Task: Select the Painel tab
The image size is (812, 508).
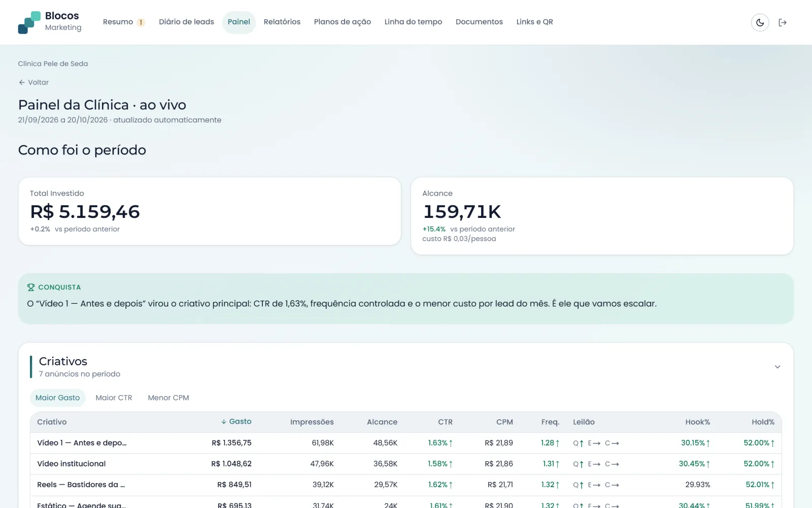Action: point(239,22)
